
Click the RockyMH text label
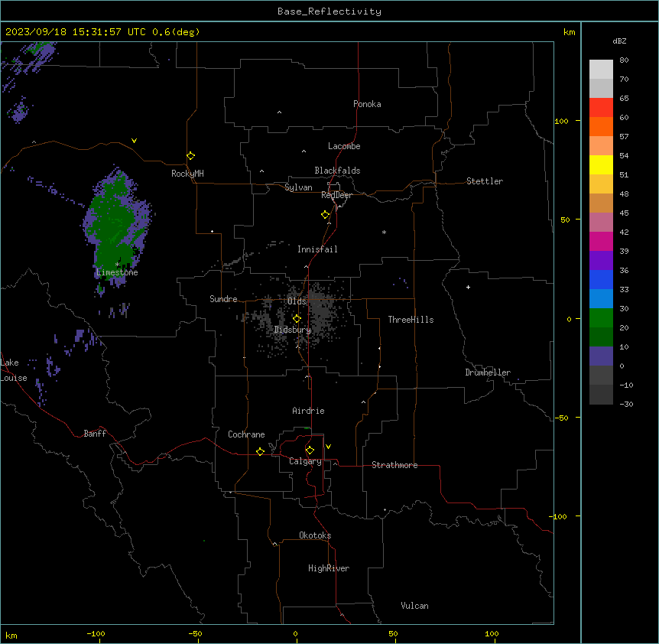[x=187, y=174]
